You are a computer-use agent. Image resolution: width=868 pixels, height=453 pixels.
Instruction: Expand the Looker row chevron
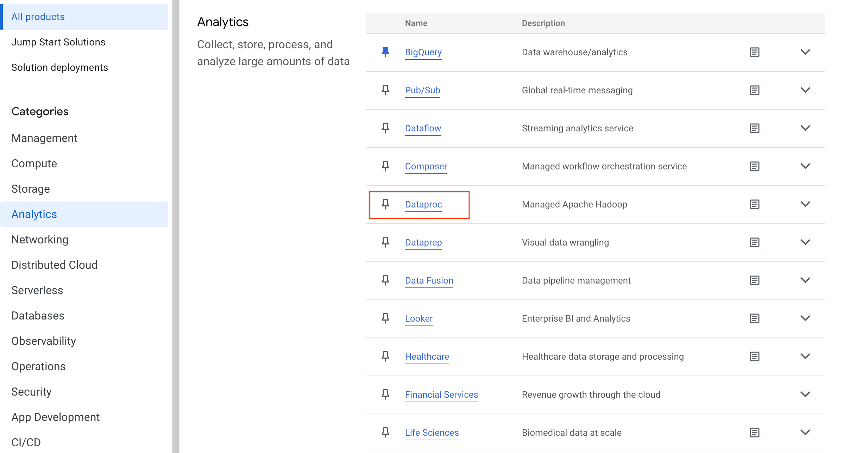(x=805, y=318)
